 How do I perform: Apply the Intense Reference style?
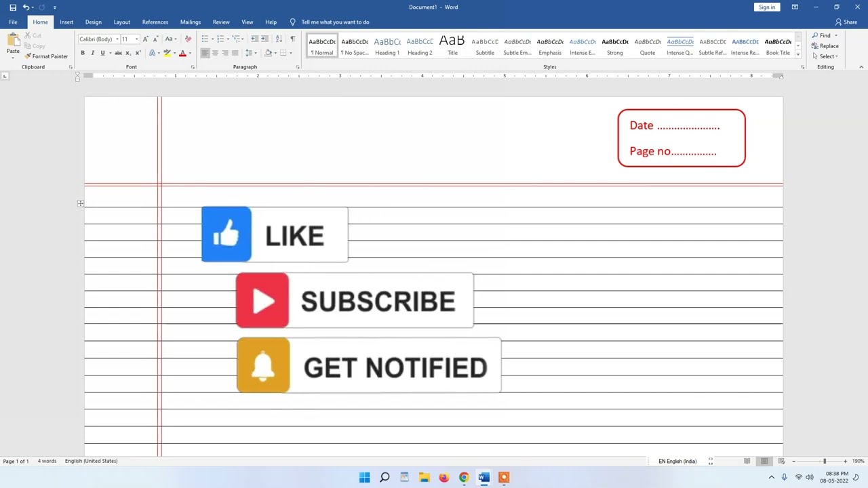[x=745, y=46]
